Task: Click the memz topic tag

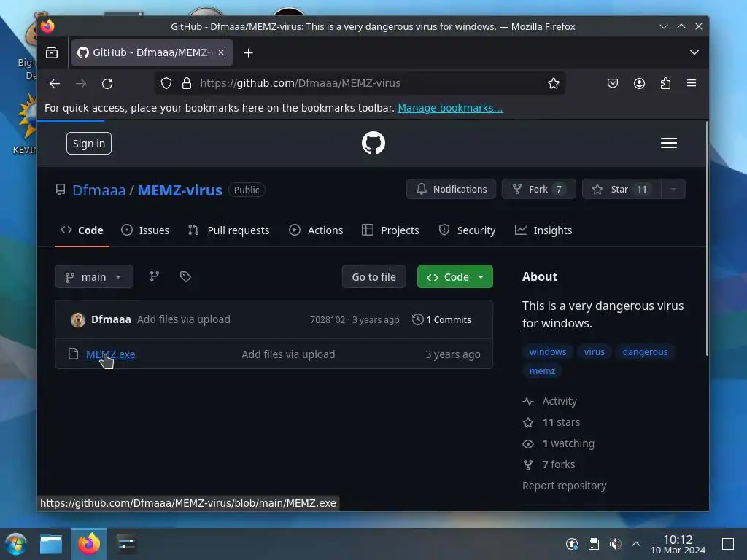Action: pyautogui.click(x=542, y=371)
